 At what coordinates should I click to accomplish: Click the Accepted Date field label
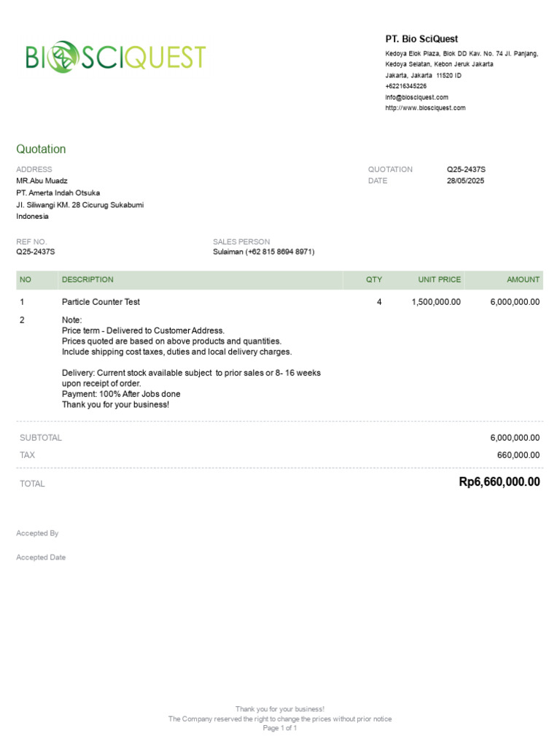[41, 557]
